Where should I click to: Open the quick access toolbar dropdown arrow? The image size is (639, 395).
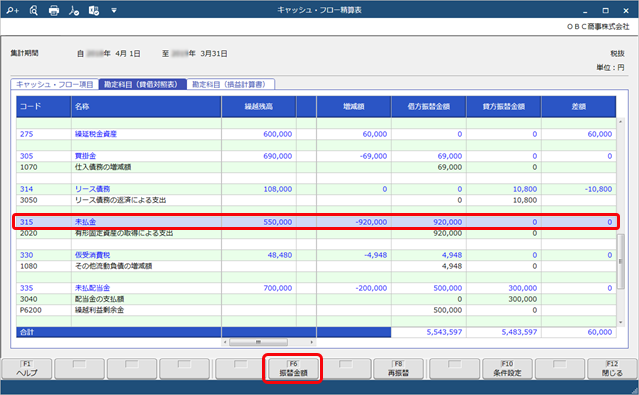pos(114,11)
